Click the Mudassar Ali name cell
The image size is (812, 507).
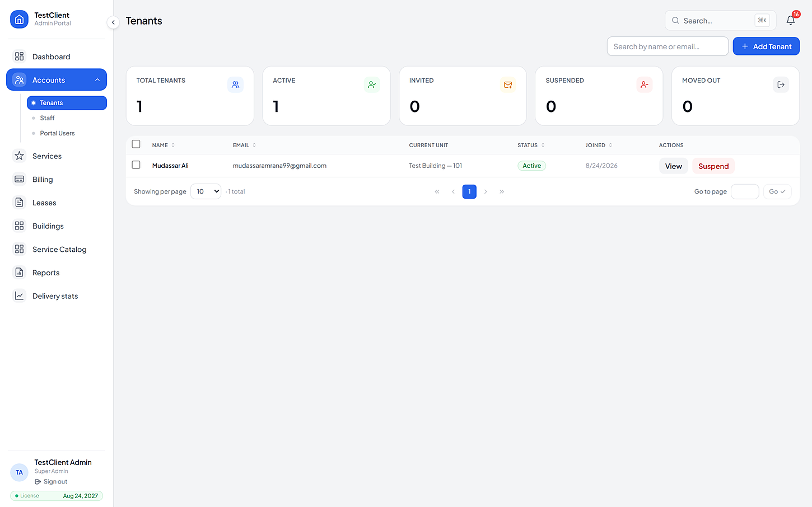[170, 166]
